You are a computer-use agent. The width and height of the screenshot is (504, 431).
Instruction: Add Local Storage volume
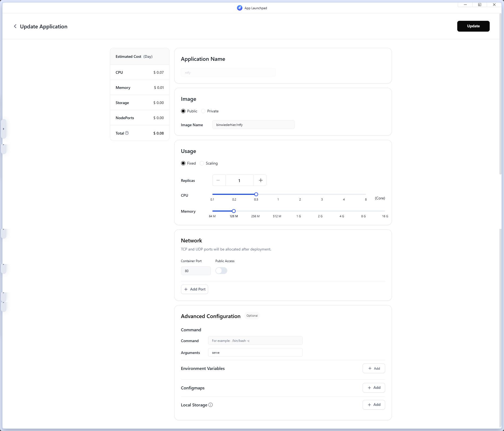point(374,405)
